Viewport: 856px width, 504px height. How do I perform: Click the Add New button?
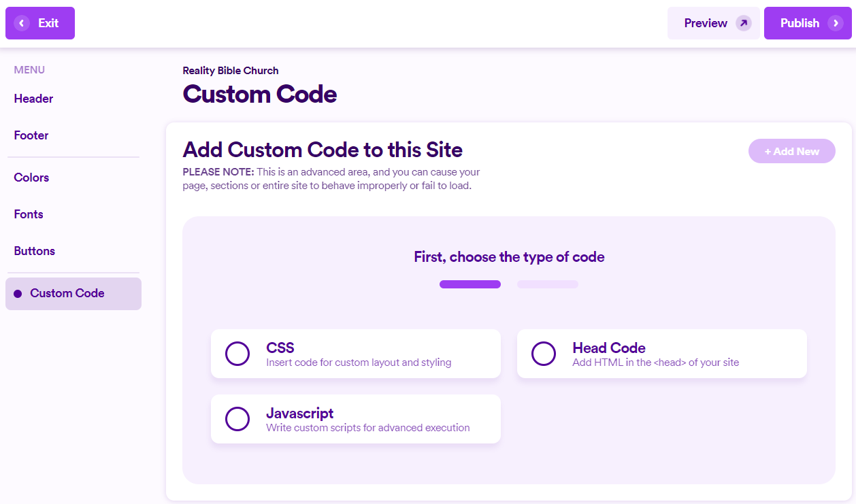791,151
